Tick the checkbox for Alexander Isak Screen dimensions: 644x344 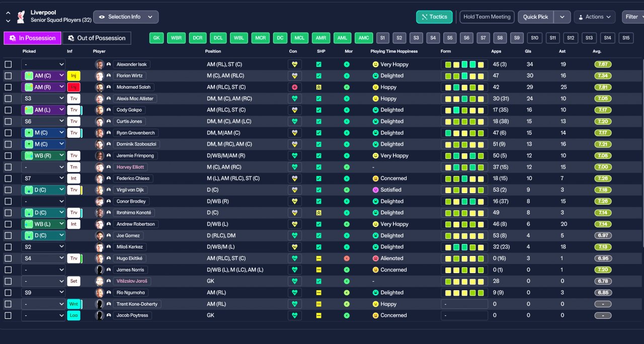(8, 64)
